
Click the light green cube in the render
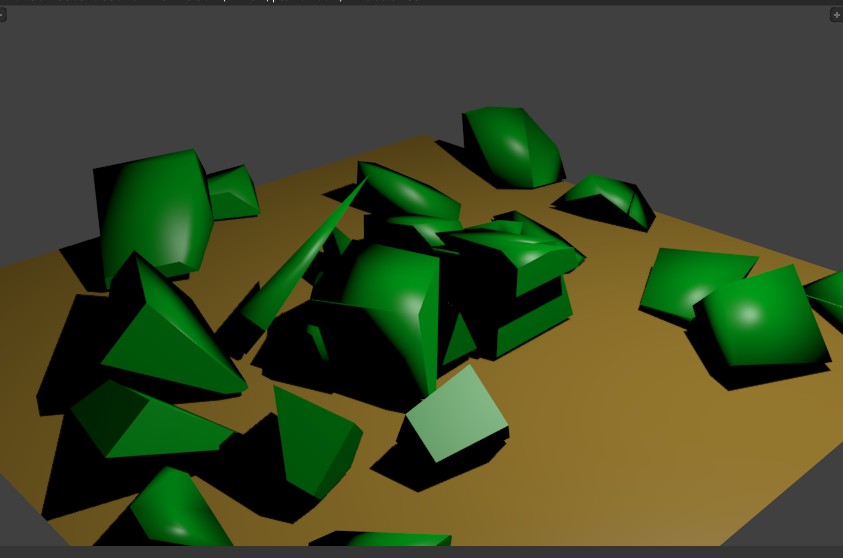[457, 413]
